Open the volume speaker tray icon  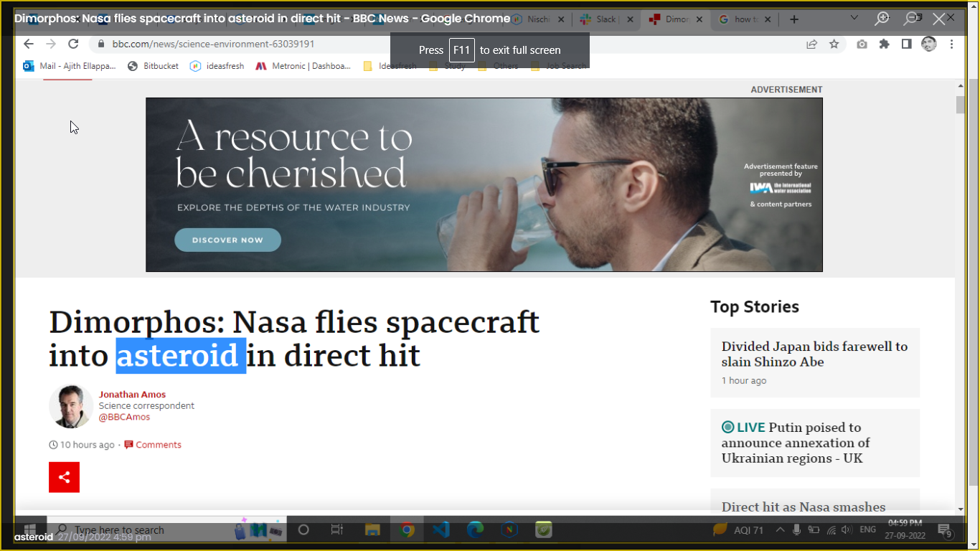coord(847,530)
